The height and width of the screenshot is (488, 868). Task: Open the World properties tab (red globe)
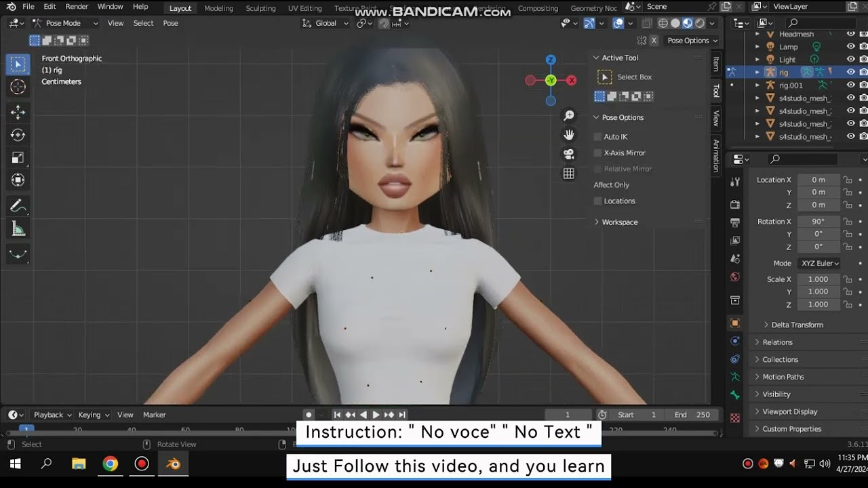pos(735,277)
